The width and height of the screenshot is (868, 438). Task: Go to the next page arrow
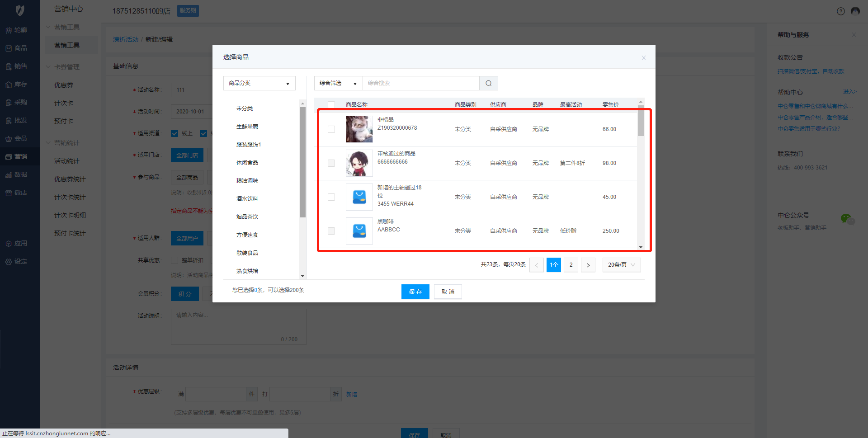click(588, 265)
